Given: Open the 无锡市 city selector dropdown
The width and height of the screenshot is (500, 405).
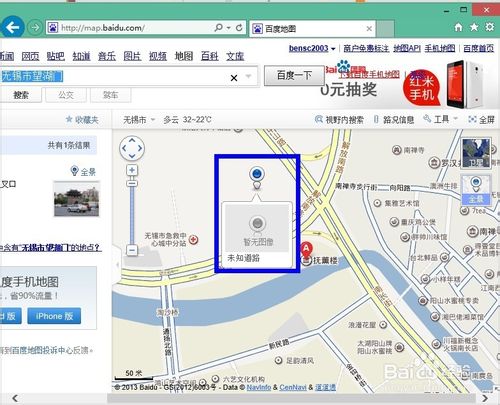Looking at the screenshot, I should point(139,120).
